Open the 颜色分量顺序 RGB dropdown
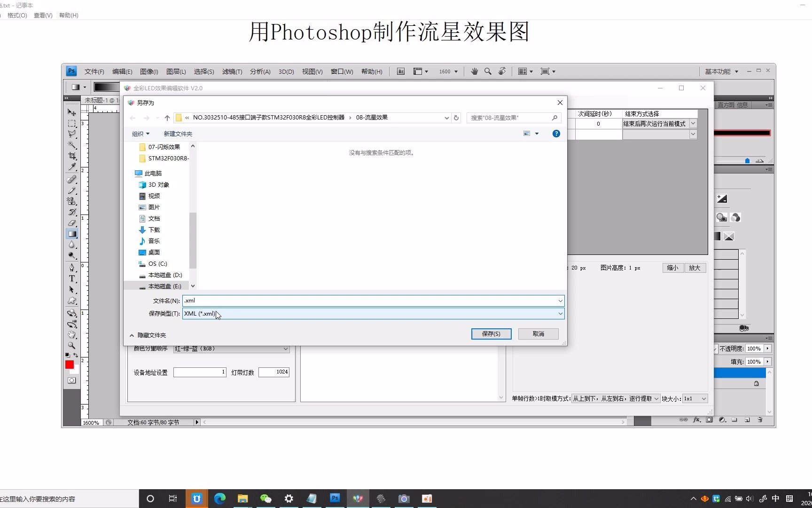 232,349
